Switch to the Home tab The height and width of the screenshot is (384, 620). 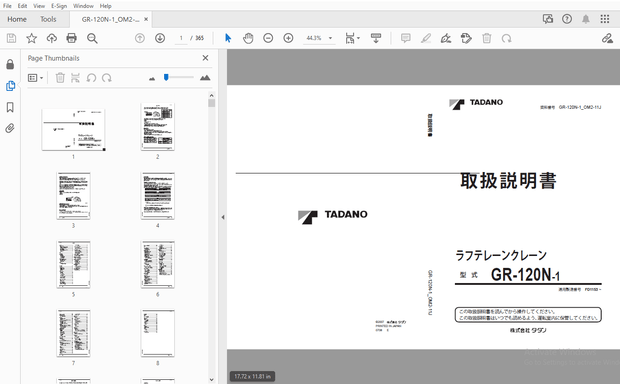point(17,19)
